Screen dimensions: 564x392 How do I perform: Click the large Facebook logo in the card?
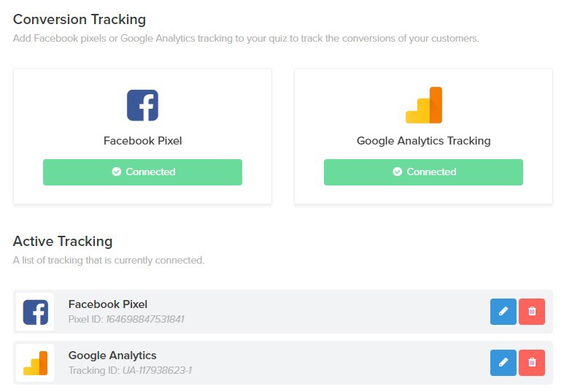coord(142,105)
